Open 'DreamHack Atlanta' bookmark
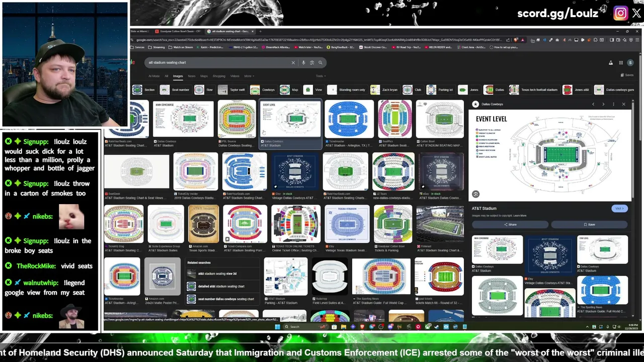The image size is (644, 362). pos(276,47)
